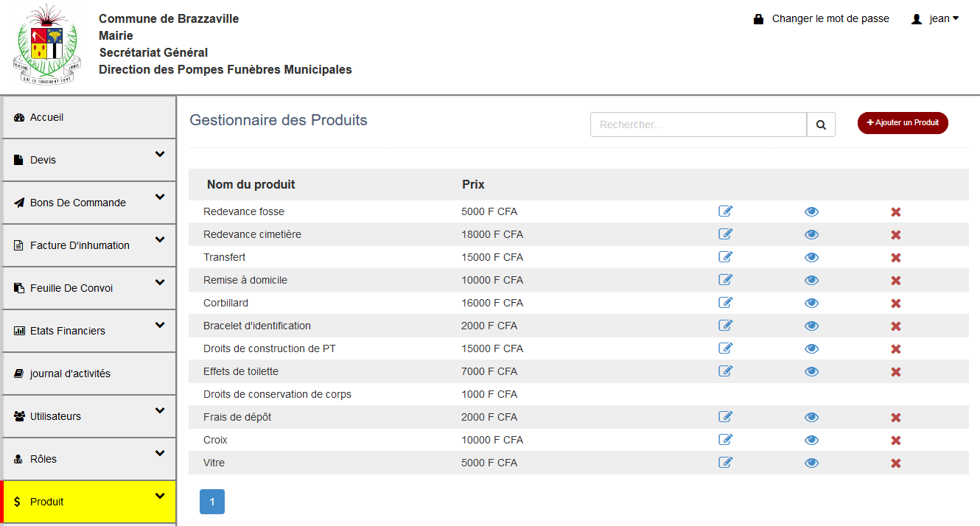Edit the Croix product

point(726,440)
